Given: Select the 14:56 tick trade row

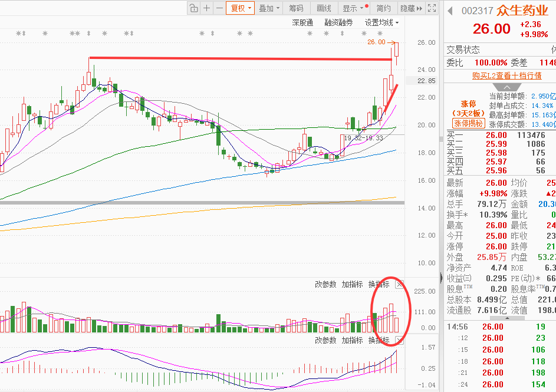Looking at the screenshot, I should [500, 327].
